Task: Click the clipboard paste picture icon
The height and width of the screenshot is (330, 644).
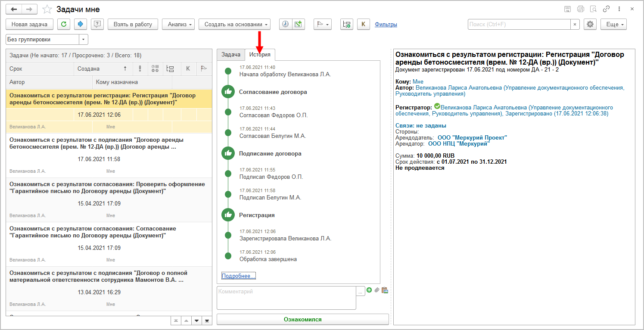Action: coord(385,290)
